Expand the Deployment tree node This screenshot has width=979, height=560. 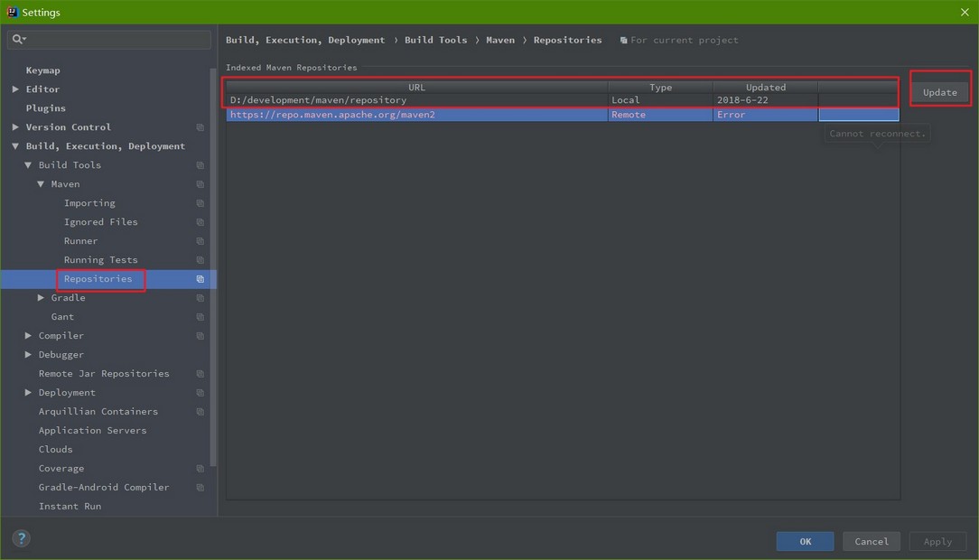point(28,393)
